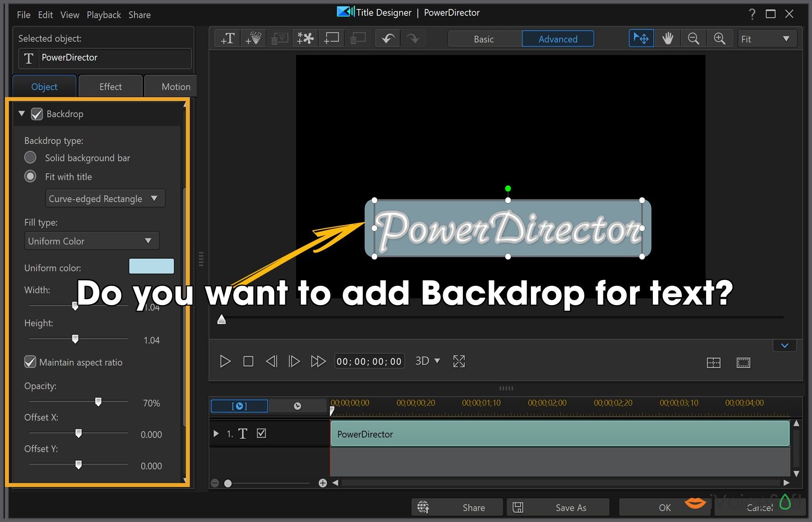Collapse the Backdrop section triangle
The image size is (812, 522).
(x=21, y=114)
